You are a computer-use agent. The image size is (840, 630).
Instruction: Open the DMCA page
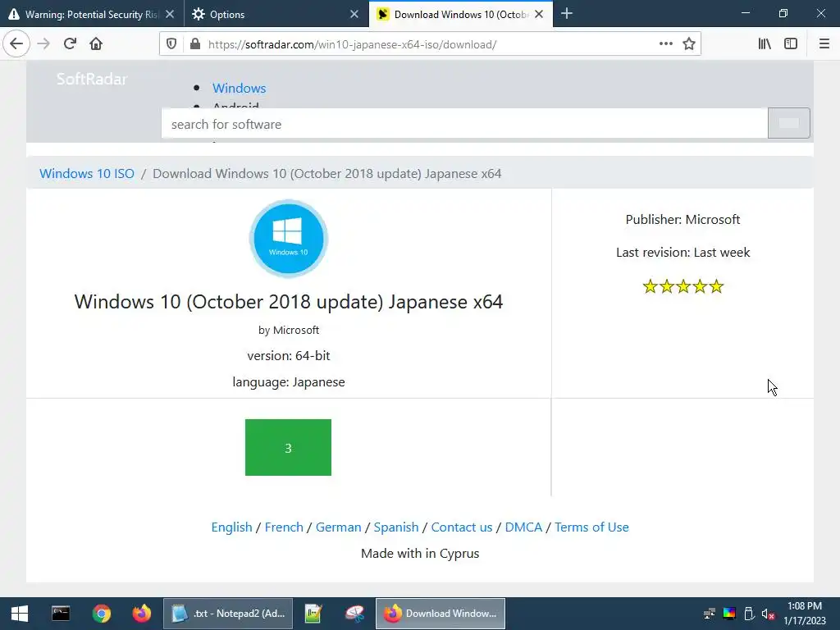[x=523, y=527]
